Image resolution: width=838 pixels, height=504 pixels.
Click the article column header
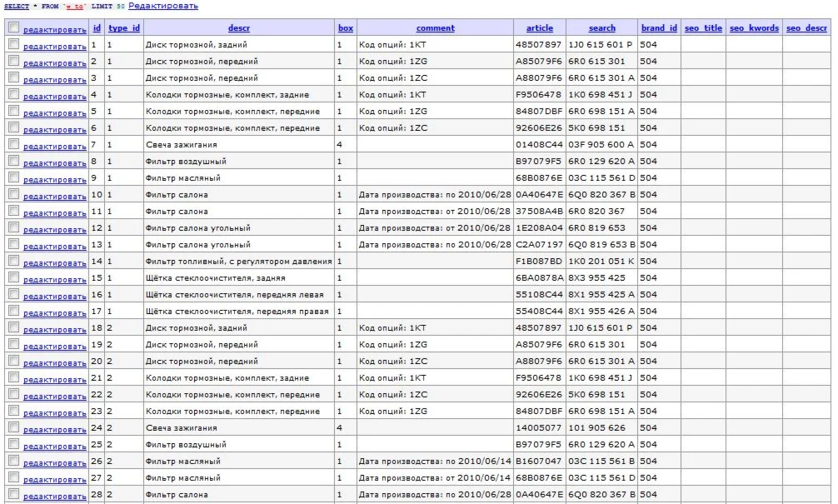point(540,27)
